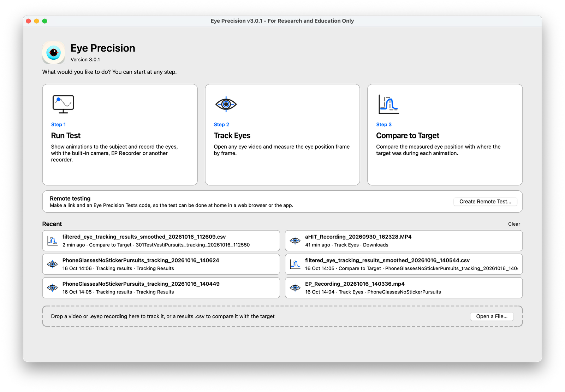This screenshot has width=565, height=392.
Task: Open recent PhoneGlassesNoStickerPursuits_tracking_20261016_140449
Action: click(161, 288)
